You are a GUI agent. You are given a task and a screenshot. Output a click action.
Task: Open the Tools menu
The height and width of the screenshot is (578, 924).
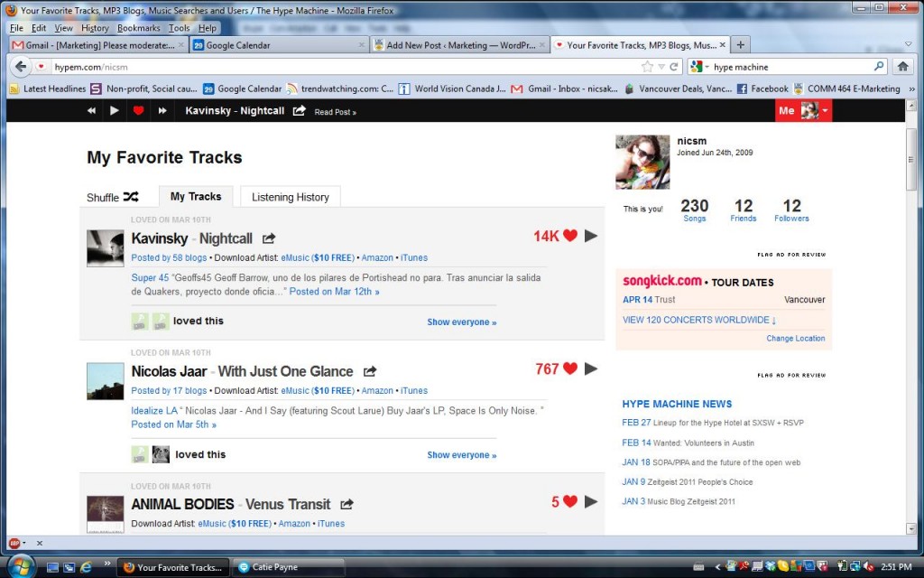pyautogui.click(x=180, y=28)
